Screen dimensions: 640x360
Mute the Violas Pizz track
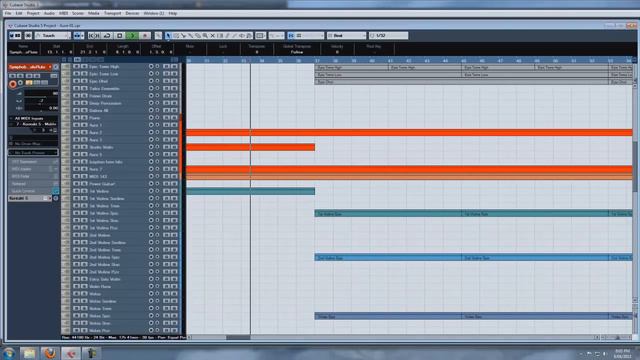[76, 330]
